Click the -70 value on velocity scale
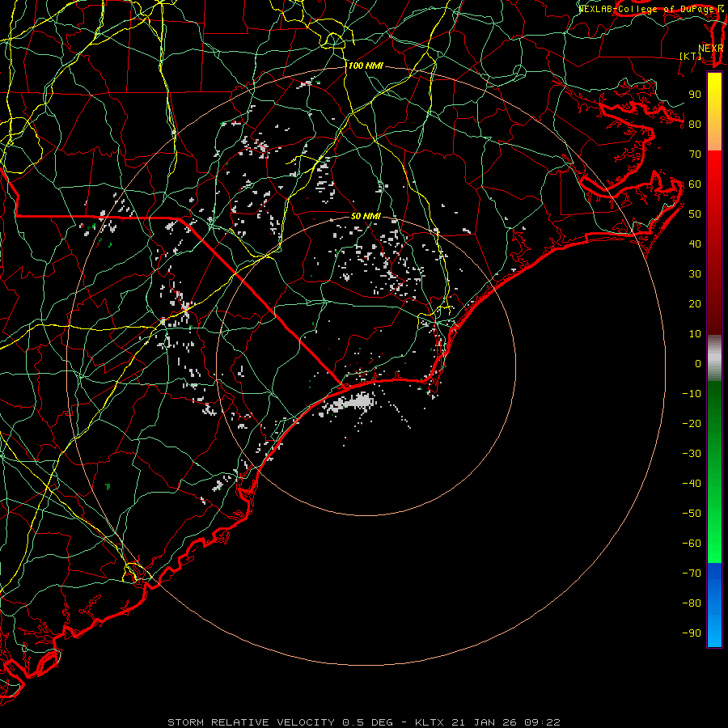This screenshot has width=728, height=728. click(692, 574)
